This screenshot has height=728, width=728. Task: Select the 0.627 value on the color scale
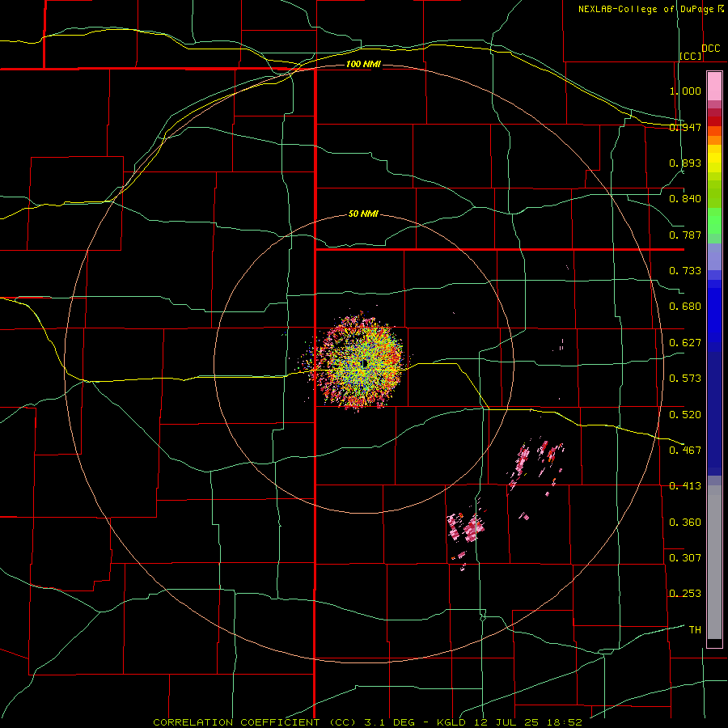click(685, 343)
